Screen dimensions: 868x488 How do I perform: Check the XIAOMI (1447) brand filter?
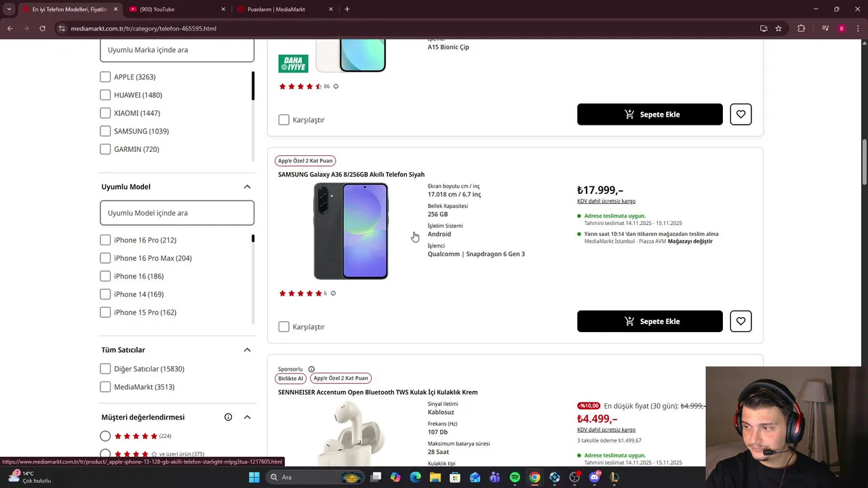pyautogui.click(x=105, y=113)
